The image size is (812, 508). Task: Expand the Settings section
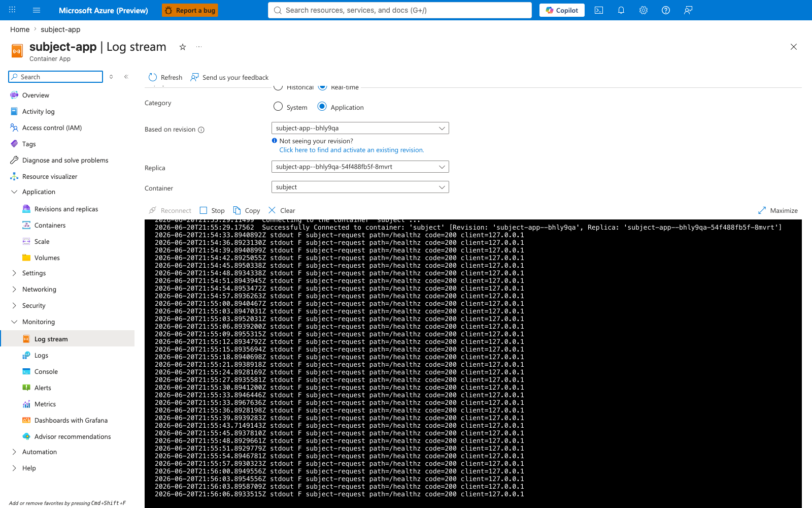(33, 273)
